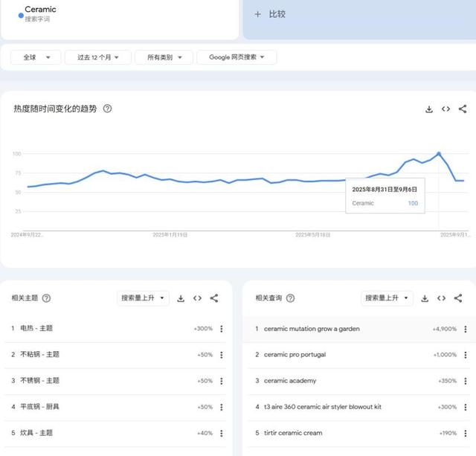Open the Google 网页搜索 search type dropdown
Image resolution: width=476 pixels, height=456 pixels.
click(237, 57)
